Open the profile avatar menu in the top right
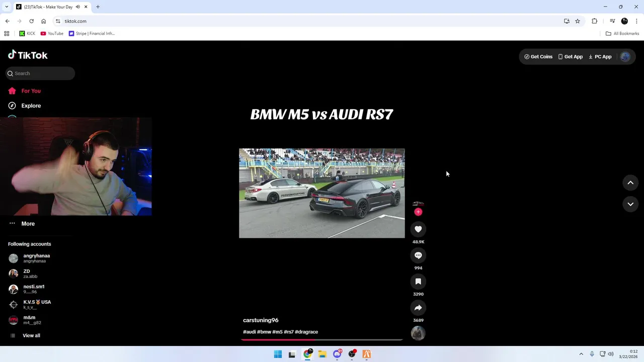 pos(625,57)
